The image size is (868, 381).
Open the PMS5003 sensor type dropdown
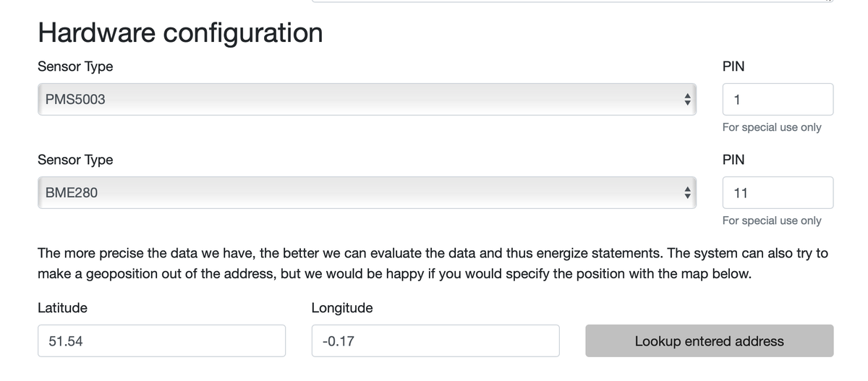367,99
